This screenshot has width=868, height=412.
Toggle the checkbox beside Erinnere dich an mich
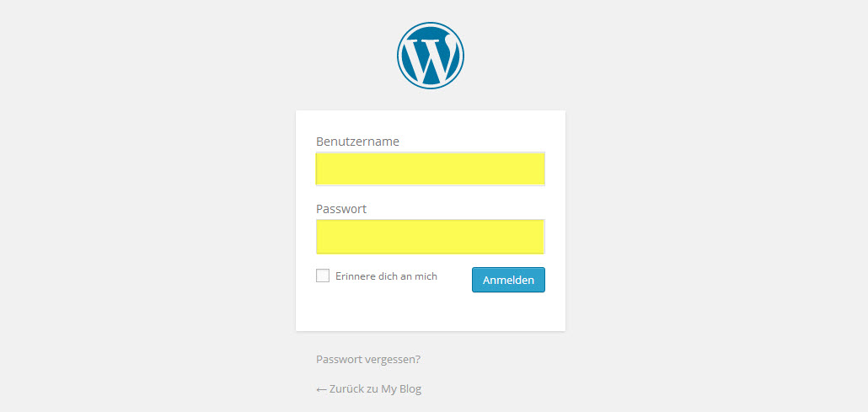pyautogui.click(x=323, y=276)
